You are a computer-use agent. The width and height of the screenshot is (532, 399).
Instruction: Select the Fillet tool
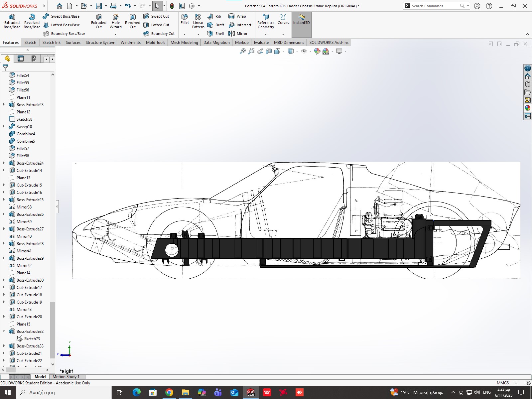coord(185,19)
